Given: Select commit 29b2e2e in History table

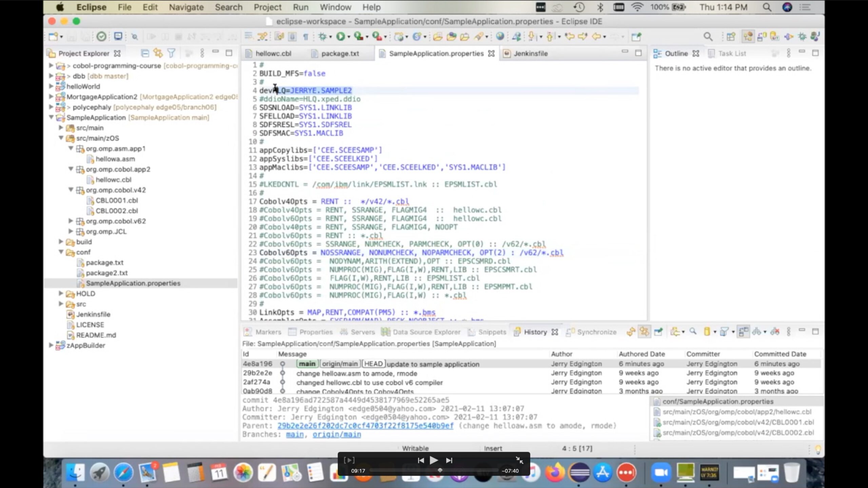Looking at the screenshot, I should tap(531, 373).
